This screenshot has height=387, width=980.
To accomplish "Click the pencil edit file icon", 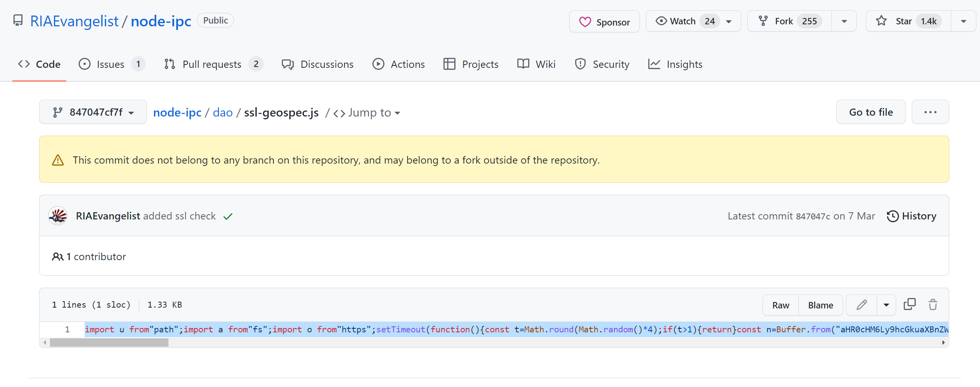I will tap(862, 305).
